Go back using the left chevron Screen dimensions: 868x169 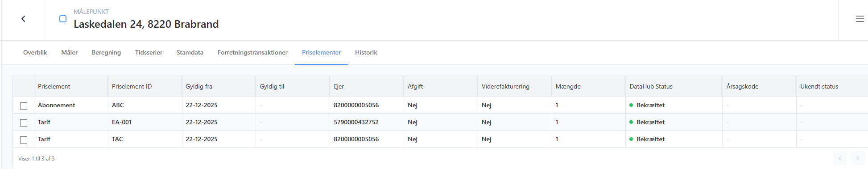[x=23, y=19]
